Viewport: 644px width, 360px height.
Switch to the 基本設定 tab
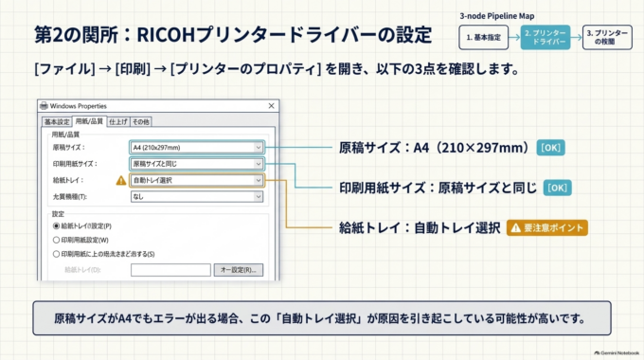click(57, 122)
